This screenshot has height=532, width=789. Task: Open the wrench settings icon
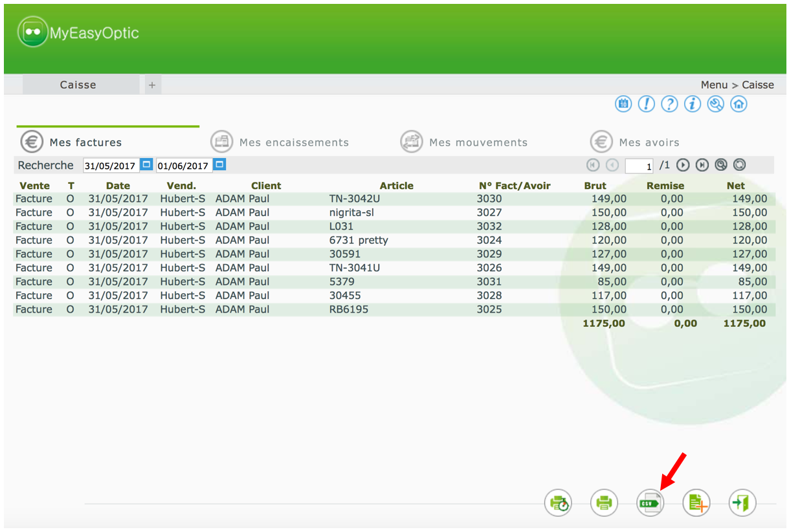pyautogui.click(x=716, y=104)
